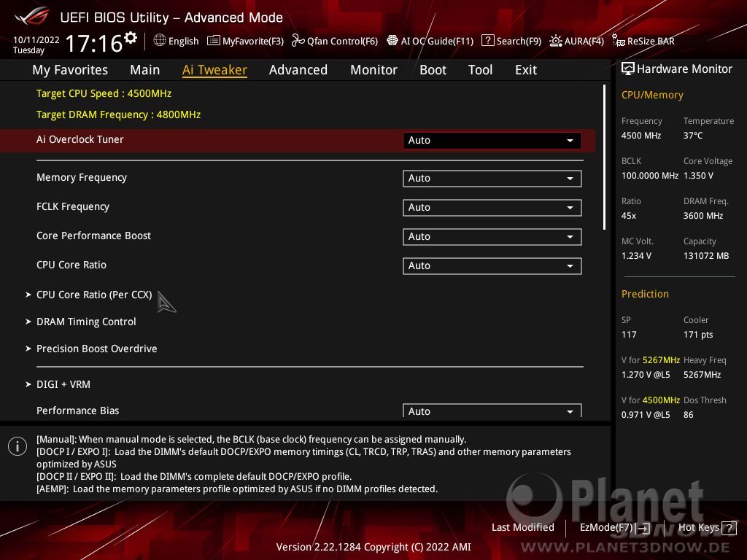
Task: Click the 10/11/2022 date text
Action: [36, 40]
